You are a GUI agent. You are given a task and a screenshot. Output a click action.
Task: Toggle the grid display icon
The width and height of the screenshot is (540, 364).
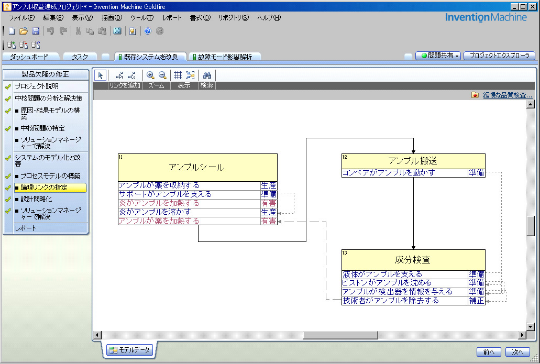[178, 75]
